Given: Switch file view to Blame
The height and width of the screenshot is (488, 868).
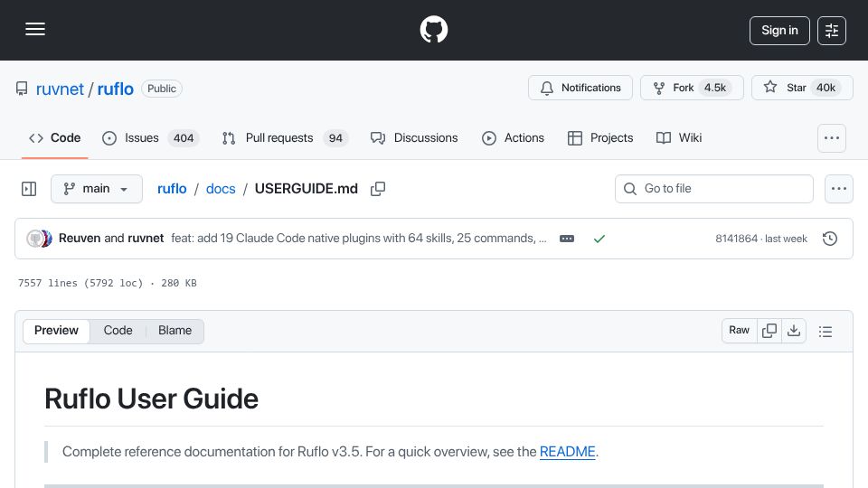Looking at the screenshot, I should pyautogui.click(x=175, y=331).
